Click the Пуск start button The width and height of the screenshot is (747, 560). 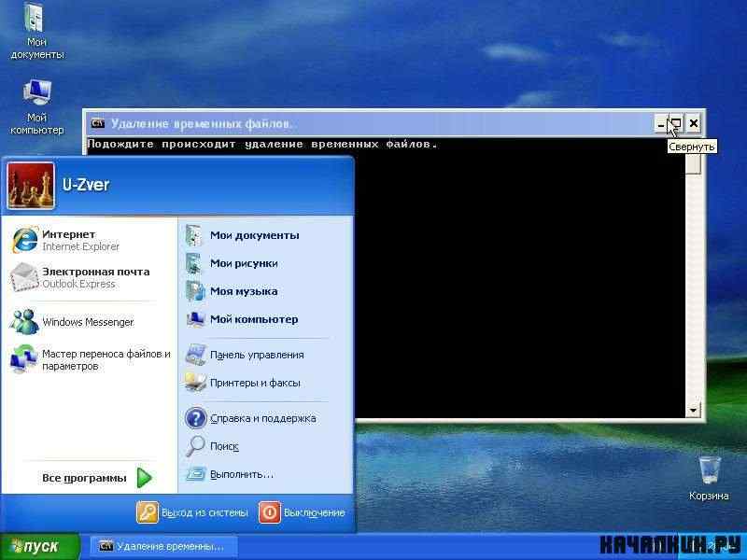(x=40, y=546)
